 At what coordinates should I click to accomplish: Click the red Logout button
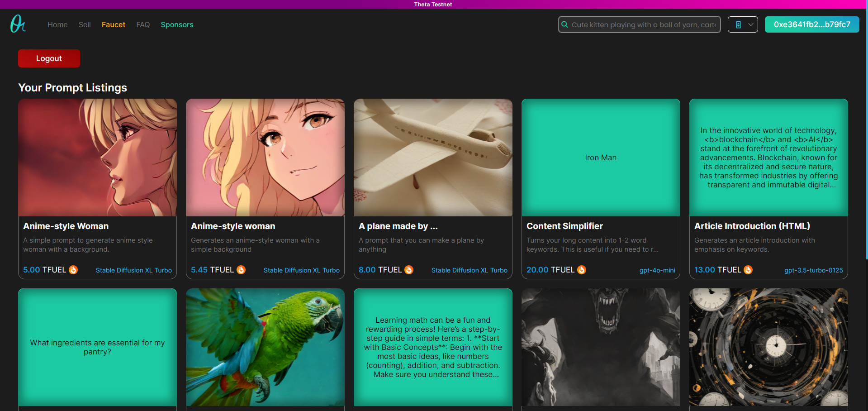(49, 58)
